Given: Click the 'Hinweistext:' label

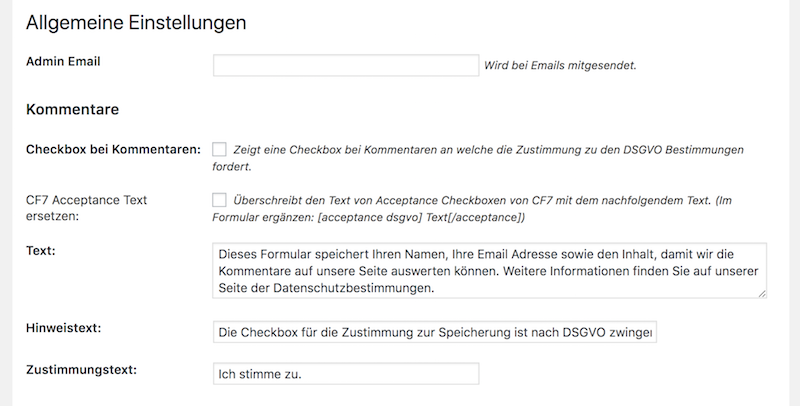Looking at the screenshot, I should (x=67, y=328).
